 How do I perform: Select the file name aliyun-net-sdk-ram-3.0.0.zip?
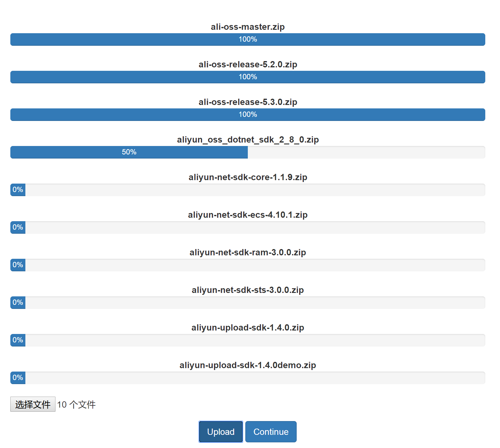[248, 253]
